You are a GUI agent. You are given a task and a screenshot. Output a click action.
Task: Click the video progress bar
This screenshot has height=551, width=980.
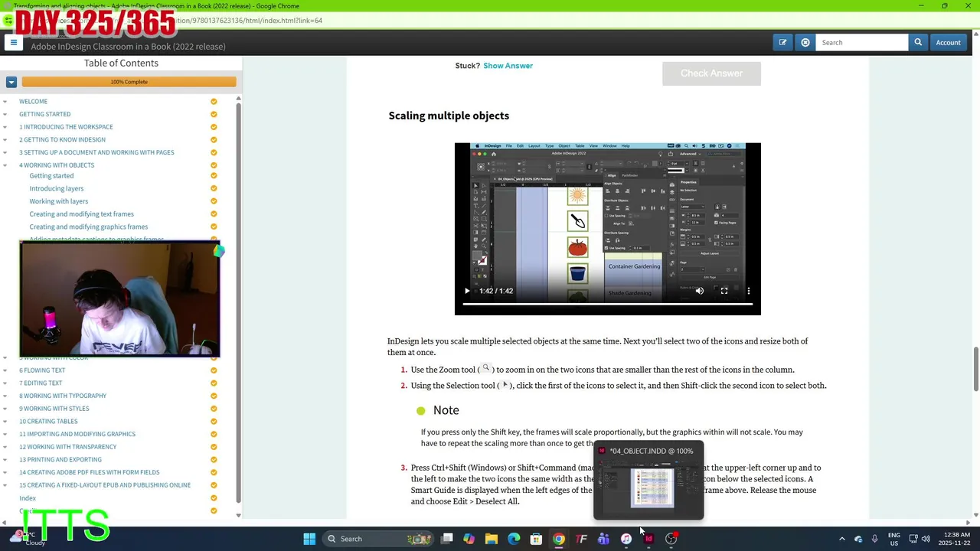tap(607, 305)
